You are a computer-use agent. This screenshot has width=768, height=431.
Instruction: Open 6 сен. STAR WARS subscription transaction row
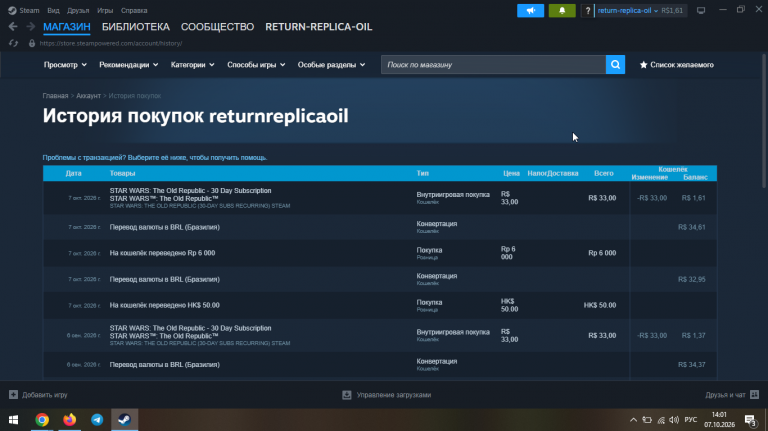point(380,335)
